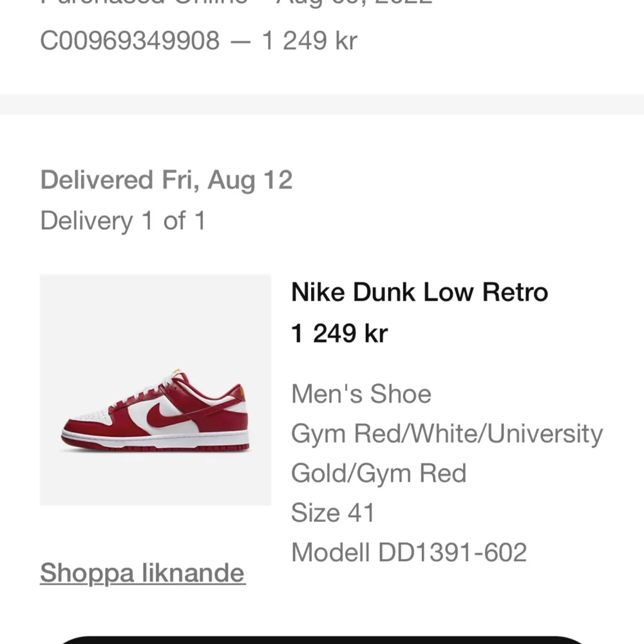The height and width of the screenshot is (644, 644).
Task: Select the Men's Shoe description line
Action: 361,393
